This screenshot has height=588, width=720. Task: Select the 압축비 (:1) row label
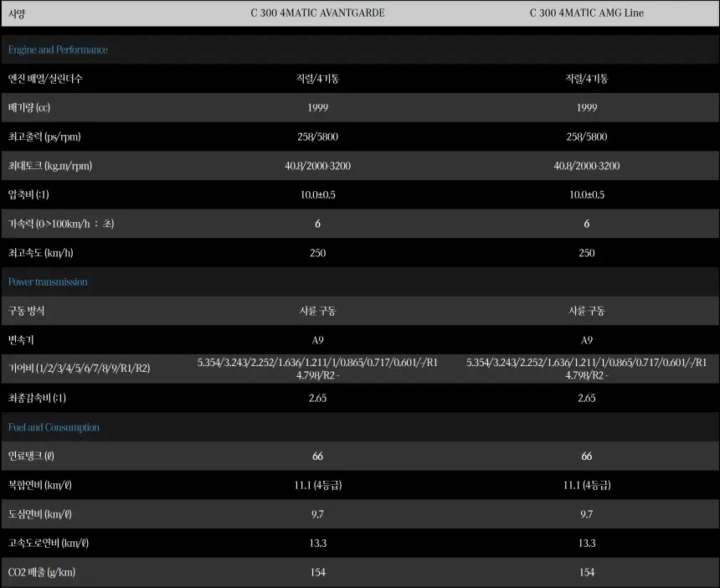pos(28,195)
